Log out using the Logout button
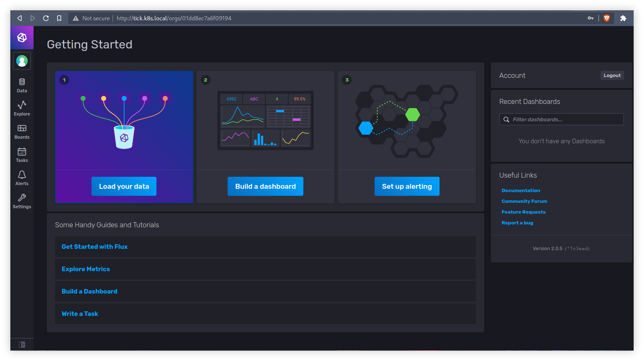The height and width of the screenshot is (361, 644). coord(612,75)
